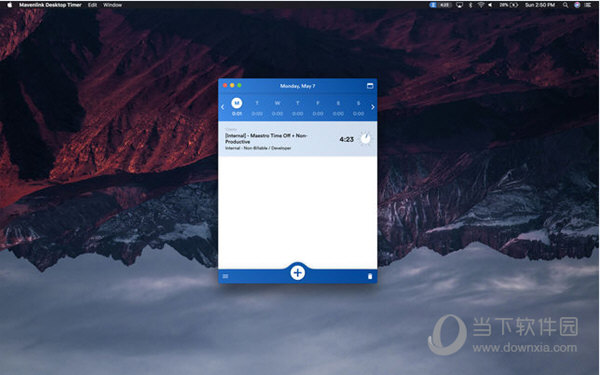Click the trash icon to delete entry
600x375 pixels.
[x=370, y=276]
